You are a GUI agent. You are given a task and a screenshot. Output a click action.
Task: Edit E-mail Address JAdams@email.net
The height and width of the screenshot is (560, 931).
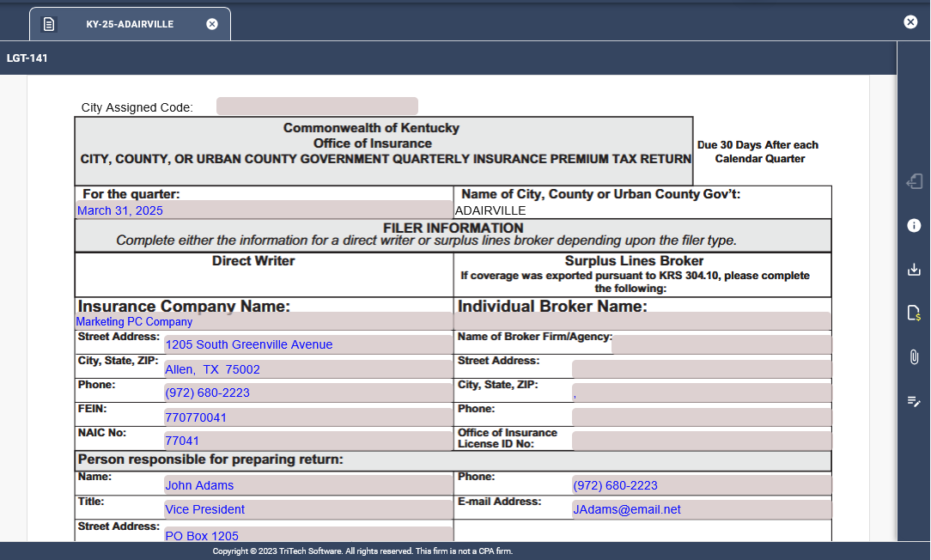(702, 509)
